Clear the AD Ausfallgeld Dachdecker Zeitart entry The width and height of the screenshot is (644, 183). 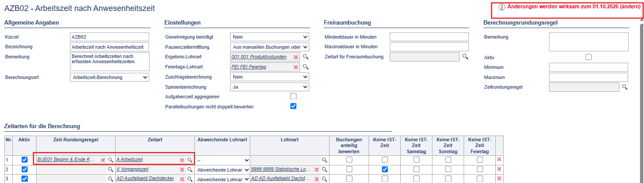click(x=182, y=179)
